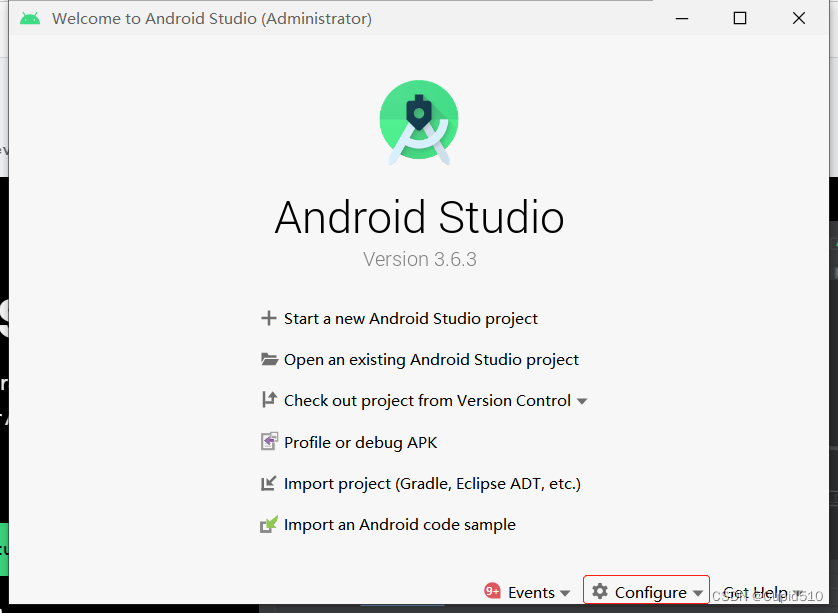Click the import project arrow icon
Image resolution: width=838 pixels, height=613 pixels.
point(268,483)
